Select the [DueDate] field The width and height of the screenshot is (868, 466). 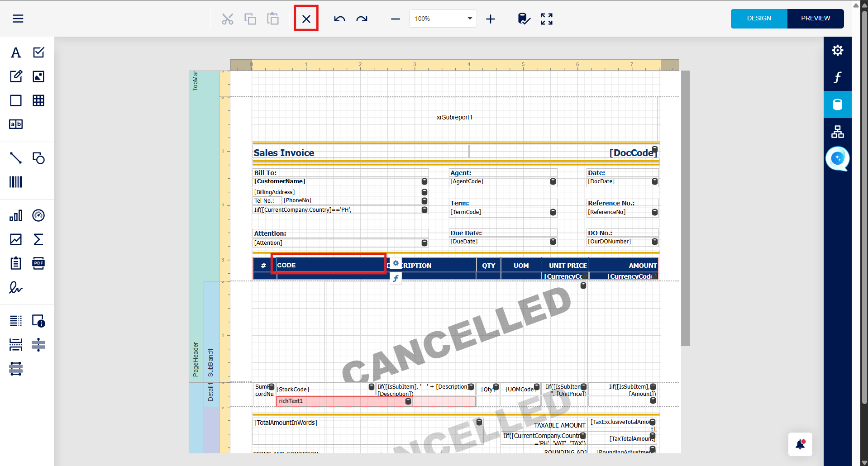point(503,242)
